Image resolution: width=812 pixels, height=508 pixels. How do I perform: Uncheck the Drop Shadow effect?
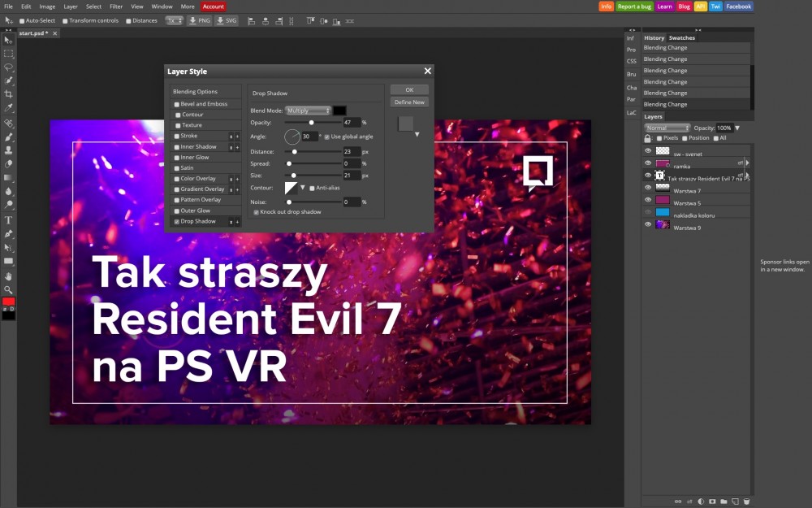[176, 221]
